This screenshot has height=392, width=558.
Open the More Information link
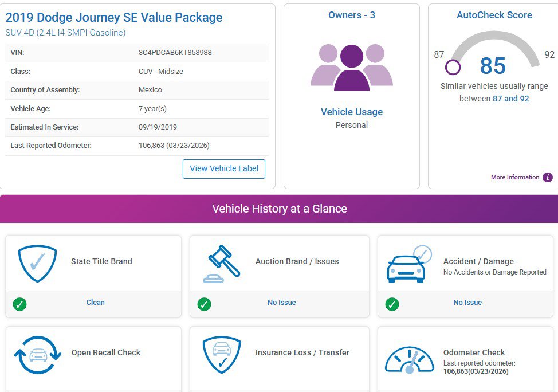coord(515,177)
